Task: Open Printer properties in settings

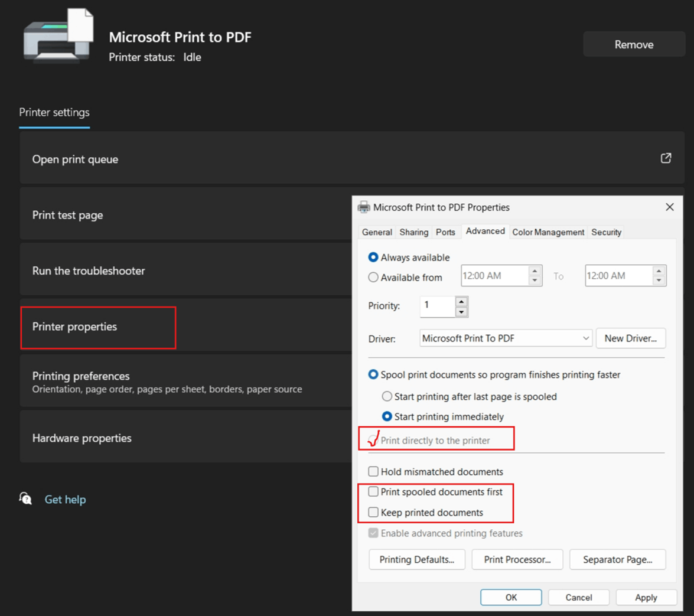Action: (186, 325)
